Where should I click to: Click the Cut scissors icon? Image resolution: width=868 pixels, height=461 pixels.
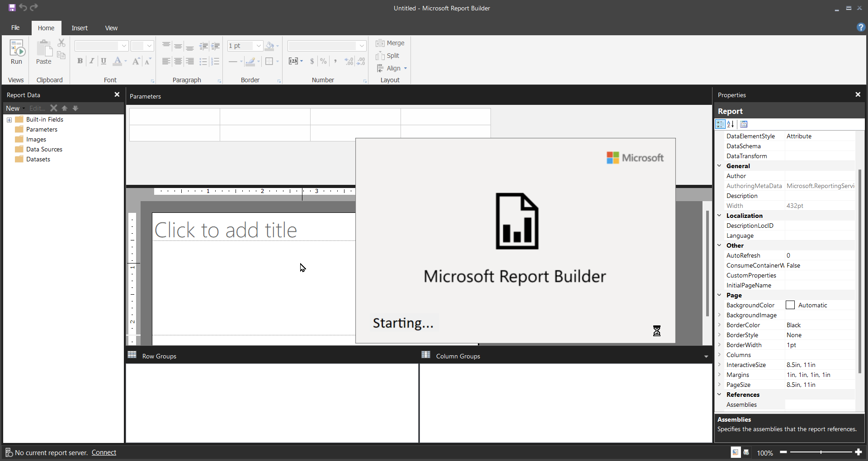61,43
